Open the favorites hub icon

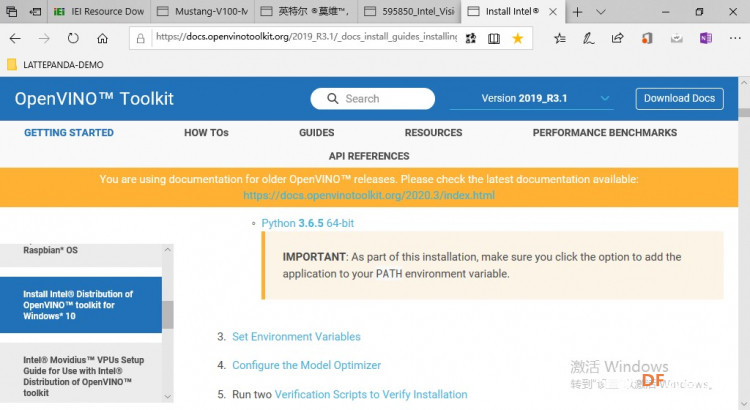560,38
